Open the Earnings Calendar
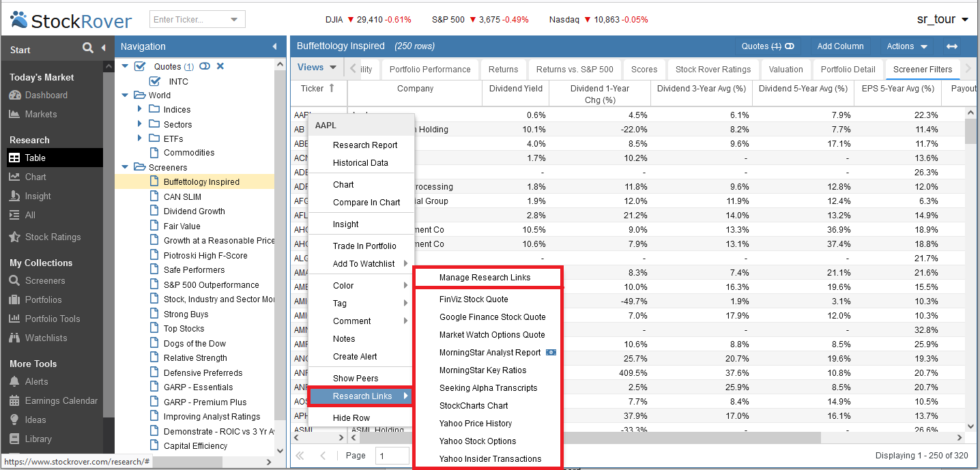The width and height of the screenshot is (980, 470). 61,400
